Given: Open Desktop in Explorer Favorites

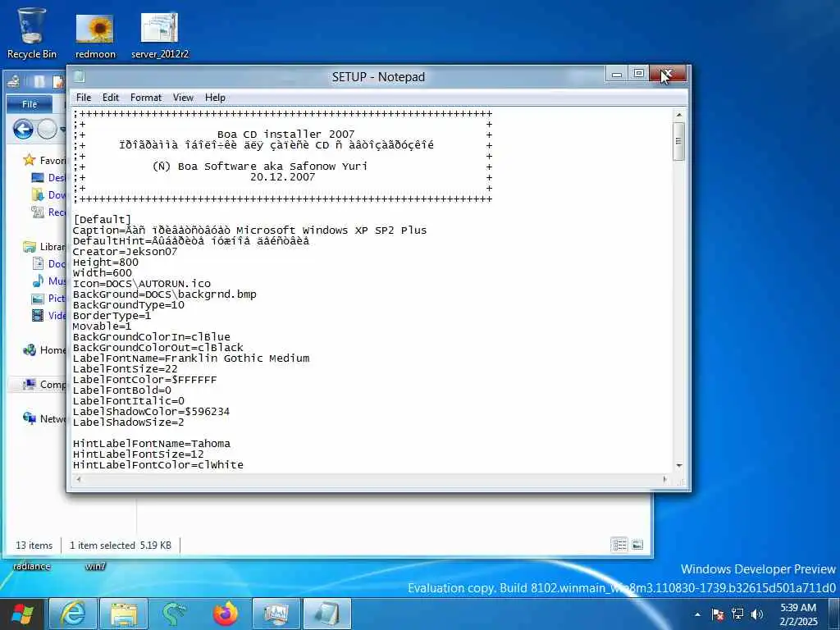Looking at the screenshot, I should pos(48,177).
